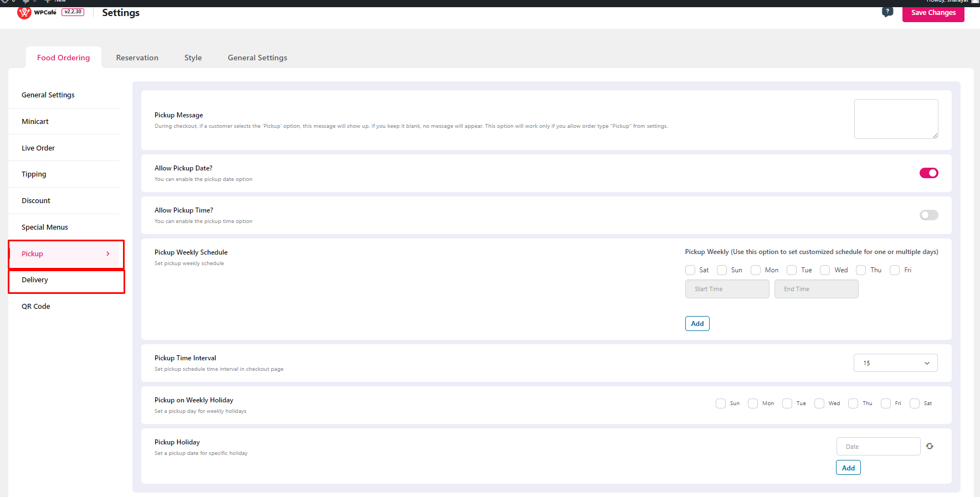Switch to the Style tab
This screenshot has height=497, width=980.
click(193, 58)
